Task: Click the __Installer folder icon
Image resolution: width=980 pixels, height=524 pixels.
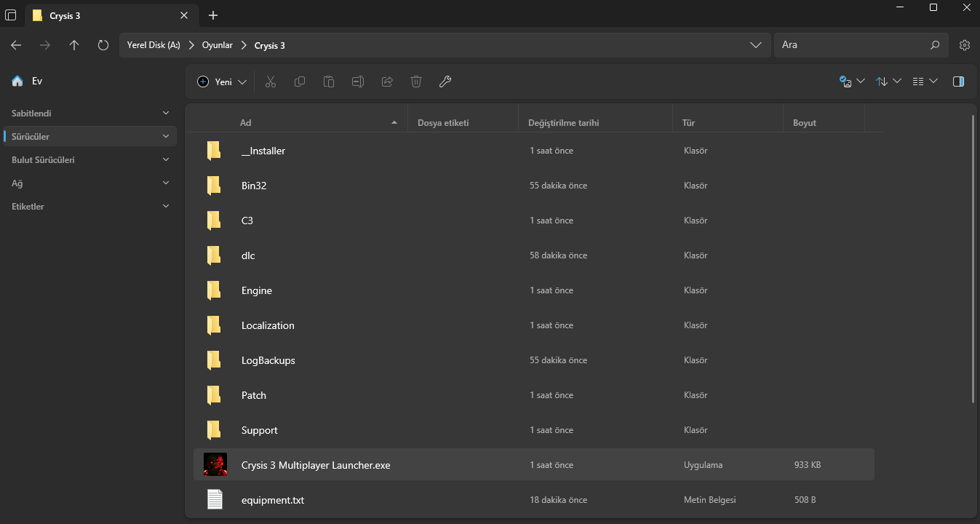Action: [x=214, y=151]
